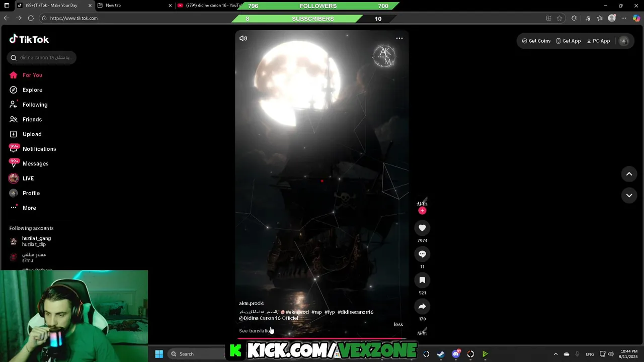The width and height of the screenshot is (644, 362).
Task: Like the video with heart icon
Action: (422, 228)
